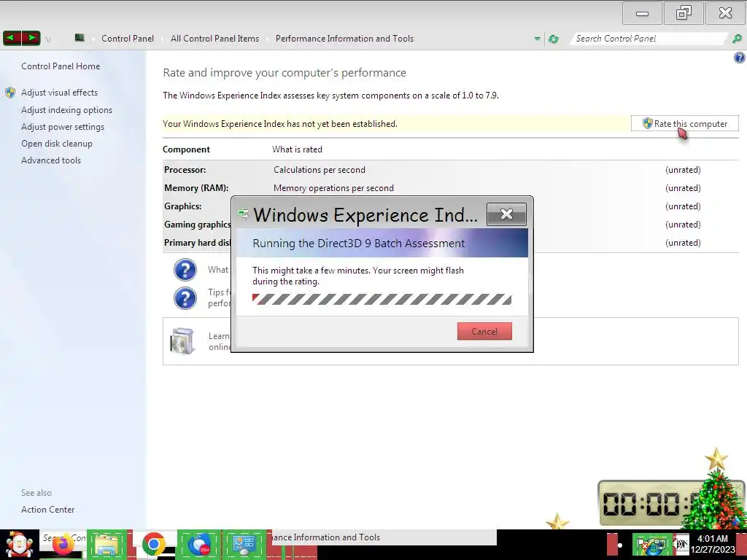Click the search magnifier icon

737,39
